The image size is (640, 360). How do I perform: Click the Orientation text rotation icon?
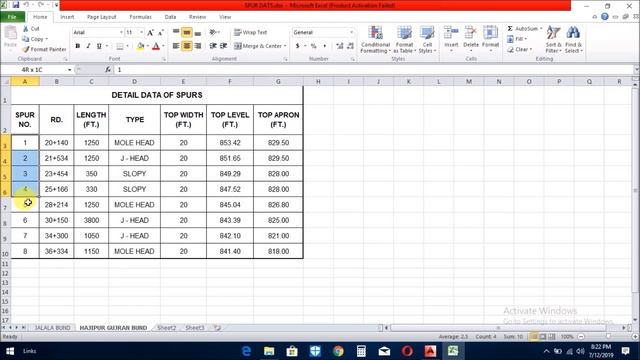coord(213,32)
